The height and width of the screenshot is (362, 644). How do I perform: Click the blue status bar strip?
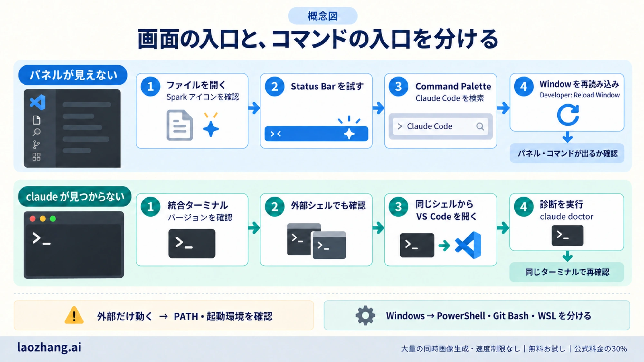point(316,134)
